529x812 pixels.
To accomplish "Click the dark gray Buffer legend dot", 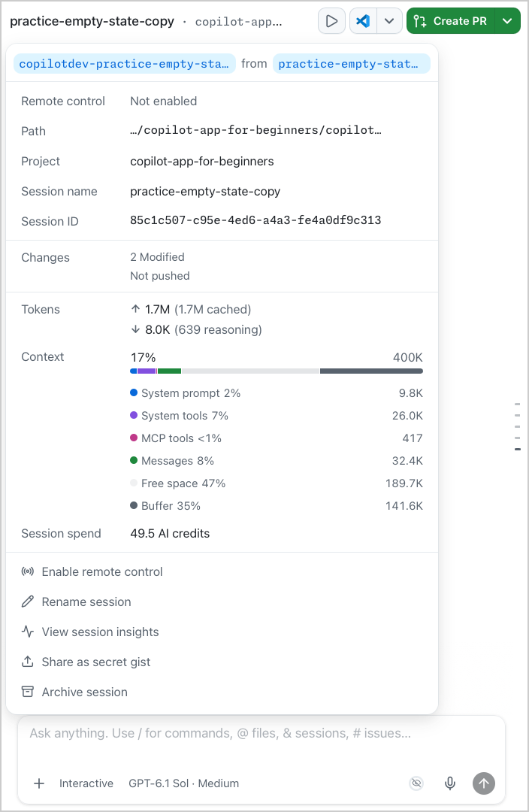I will (x=134, y=505).
